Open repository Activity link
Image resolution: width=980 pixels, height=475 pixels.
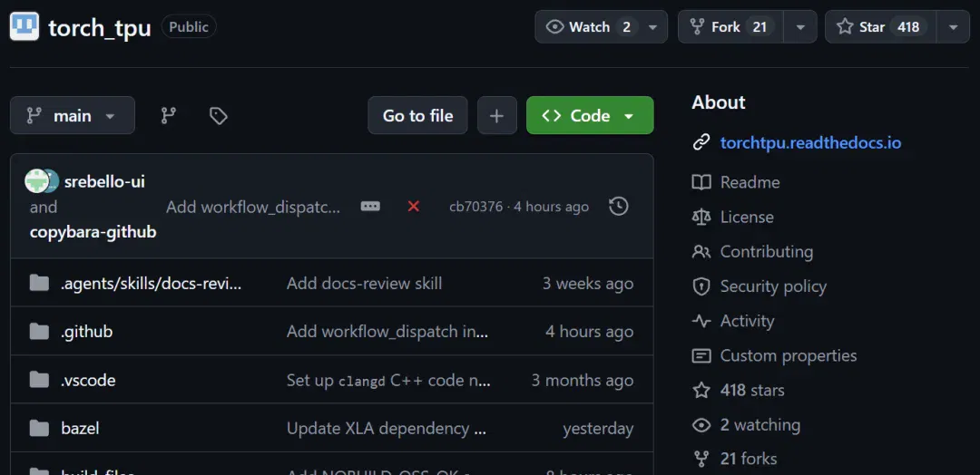click(748, 321)
